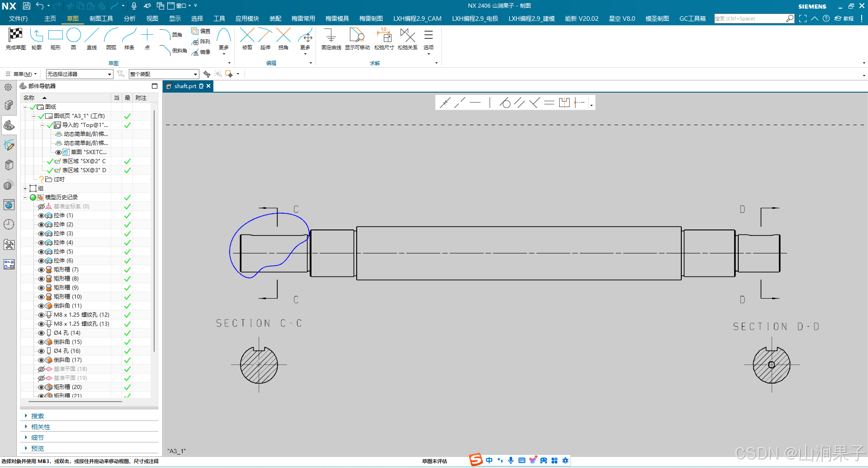Collapse 图纸页 "A3_1" node
Image resolution: width=868 pixels, height=468 pixels.
point(34,116)
